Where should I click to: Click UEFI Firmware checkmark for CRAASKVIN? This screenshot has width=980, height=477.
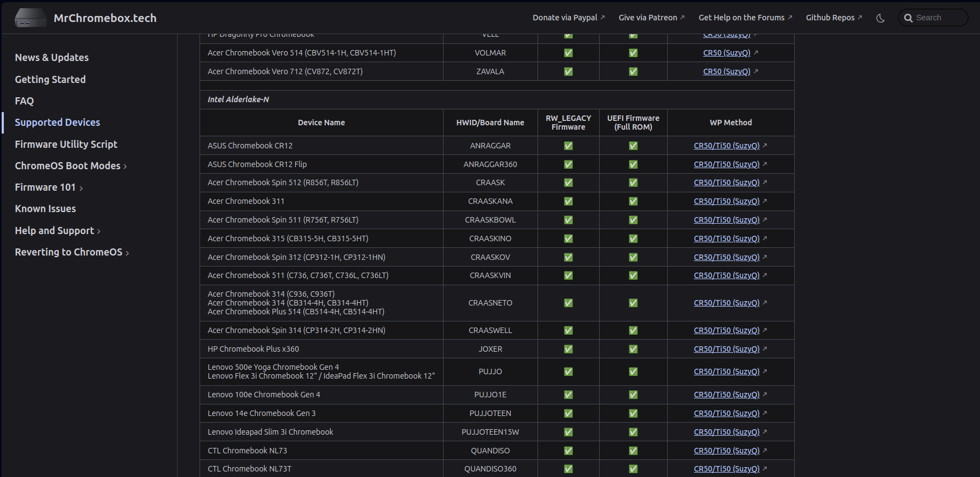(x=633, y=275)
